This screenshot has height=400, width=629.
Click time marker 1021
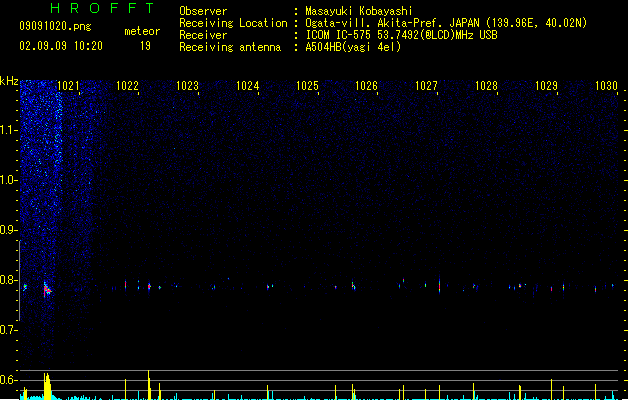click(x=68, y=86)
